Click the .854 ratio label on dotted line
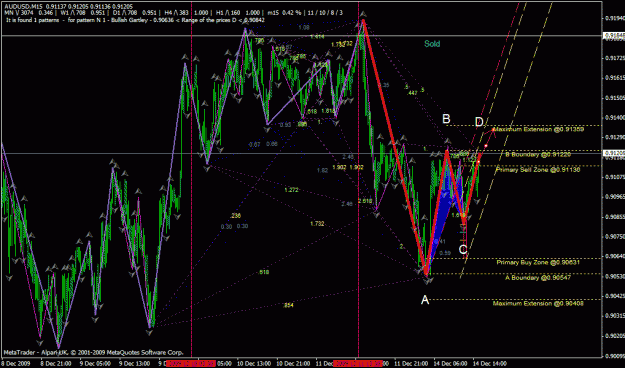The width and height of the screenshot is (625, 368). (x=288, y=305)
